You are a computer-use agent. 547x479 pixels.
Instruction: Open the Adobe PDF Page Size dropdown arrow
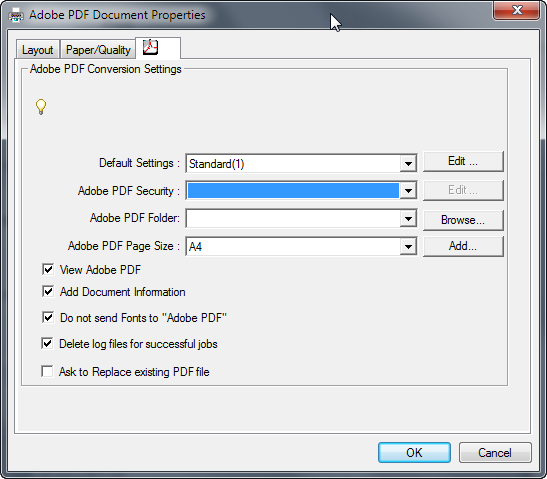click(408, 247)
